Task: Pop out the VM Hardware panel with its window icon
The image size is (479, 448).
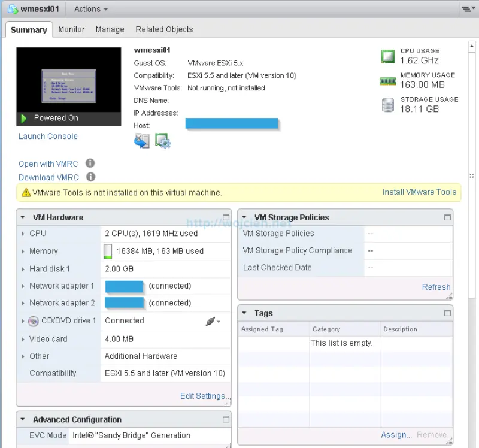Action: (225, 217)
